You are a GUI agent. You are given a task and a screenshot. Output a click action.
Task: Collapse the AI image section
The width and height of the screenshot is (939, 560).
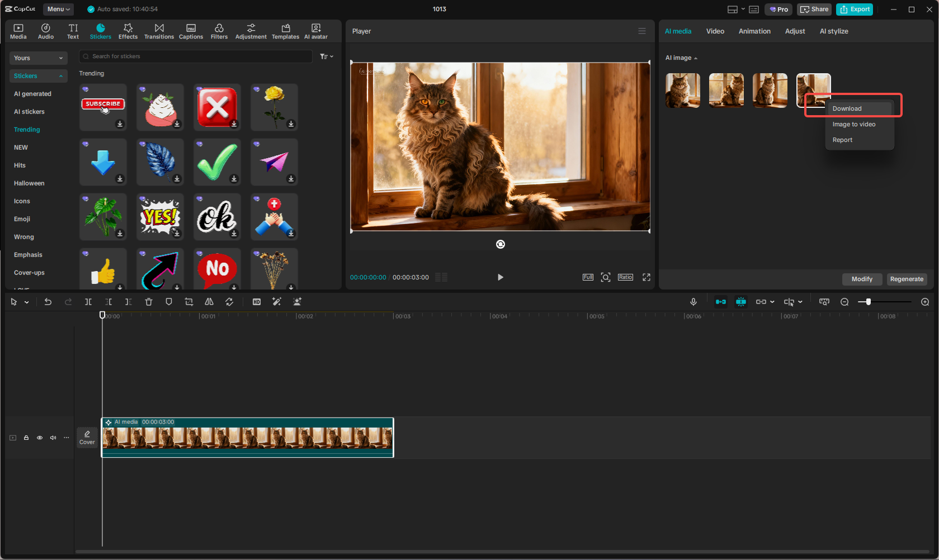pos(695,58)
